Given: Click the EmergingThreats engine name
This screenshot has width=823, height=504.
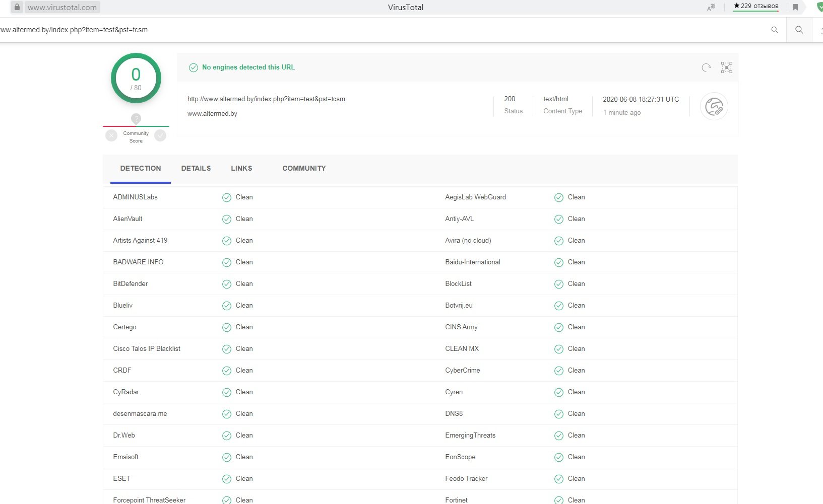Looking at the screenshot, I should [470, 435].
